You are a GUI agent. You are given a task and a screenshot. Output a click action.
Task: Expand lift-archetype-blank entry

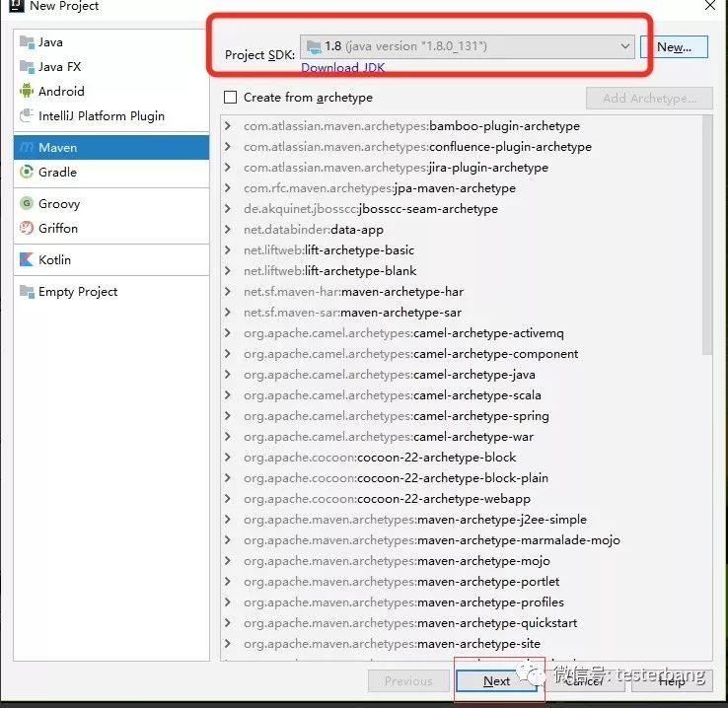tap(228, 271)
